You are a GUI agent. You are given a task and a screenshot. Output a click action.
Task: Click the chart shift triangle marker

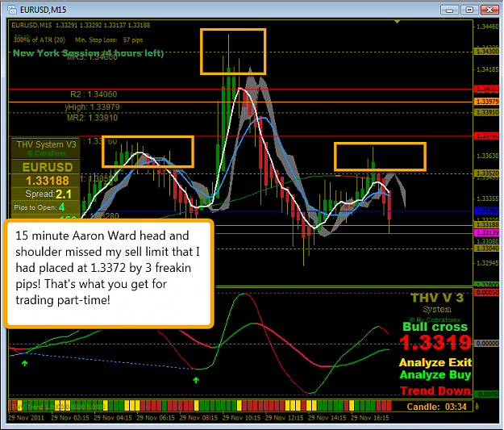pos(398,22)
